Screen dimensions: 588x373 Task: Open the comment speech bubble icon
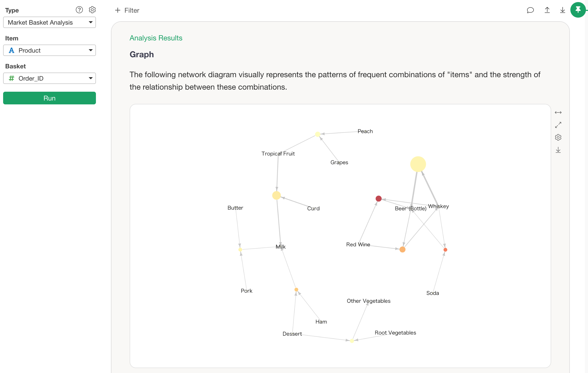point(530,10)
